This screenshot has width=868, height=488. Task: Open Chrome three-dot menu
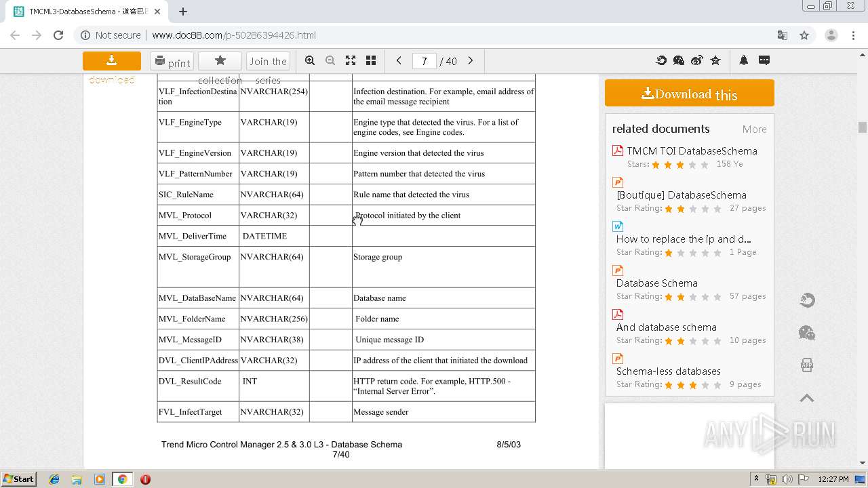852,35
